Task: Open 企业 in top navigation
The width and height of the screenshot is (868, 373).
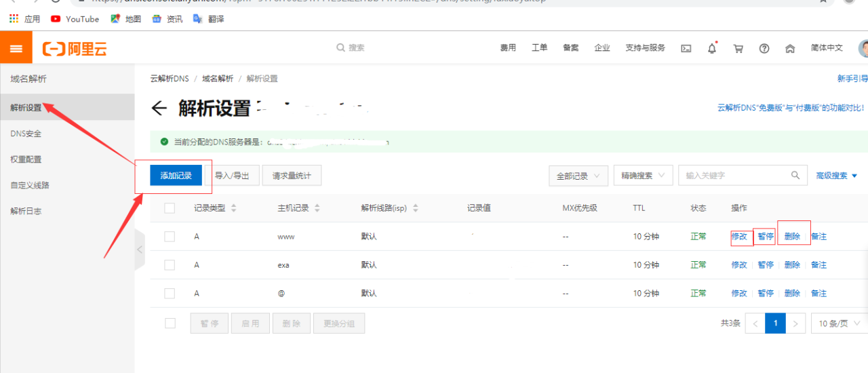Action: [601, 48]
